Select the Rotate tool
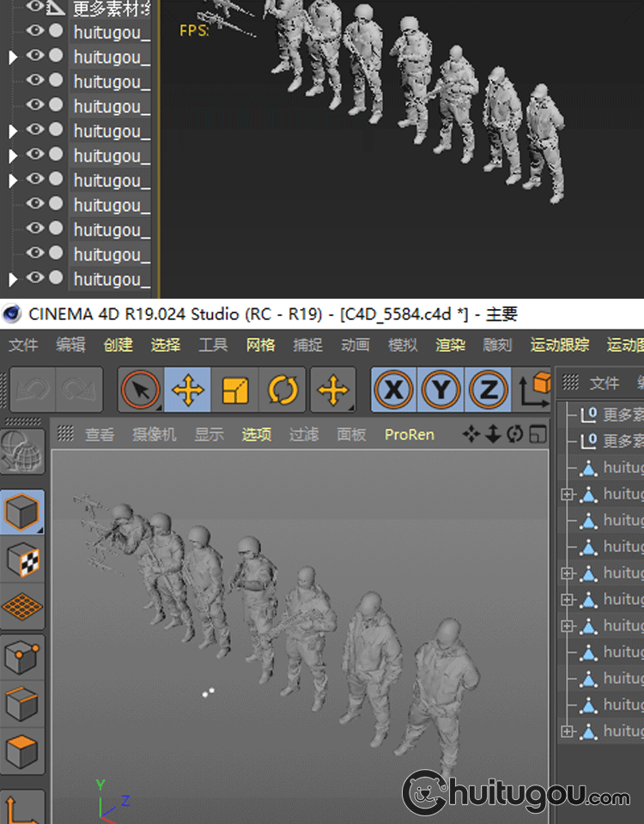Image resolution: width=644 pixels, height=824 pixels. 283,391
